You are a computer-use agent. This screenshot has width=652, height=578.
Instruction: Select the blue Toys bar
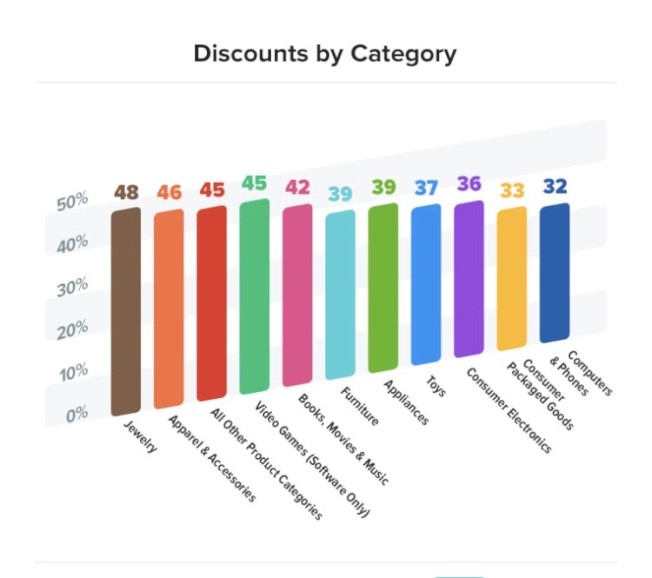426,284
